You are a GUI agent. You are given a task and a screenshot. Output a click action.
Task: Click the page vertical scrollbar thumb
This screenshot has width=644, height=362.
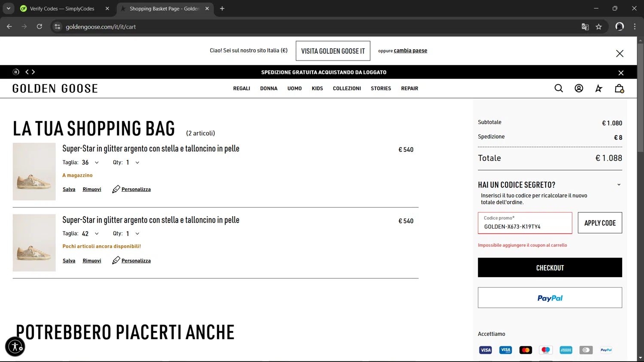click(640, 97)
